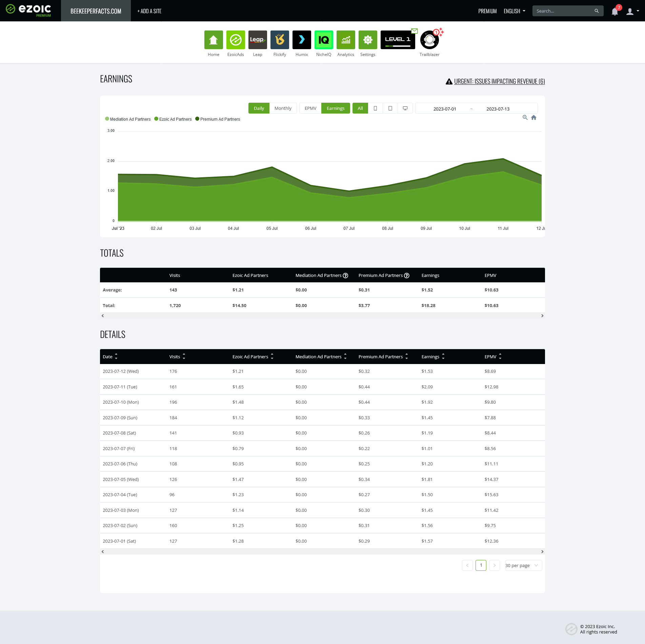Image resolution: width=645 pixels, height=644 pixels.
Task: Select All devices filter
Action: (x=360, y=108)
